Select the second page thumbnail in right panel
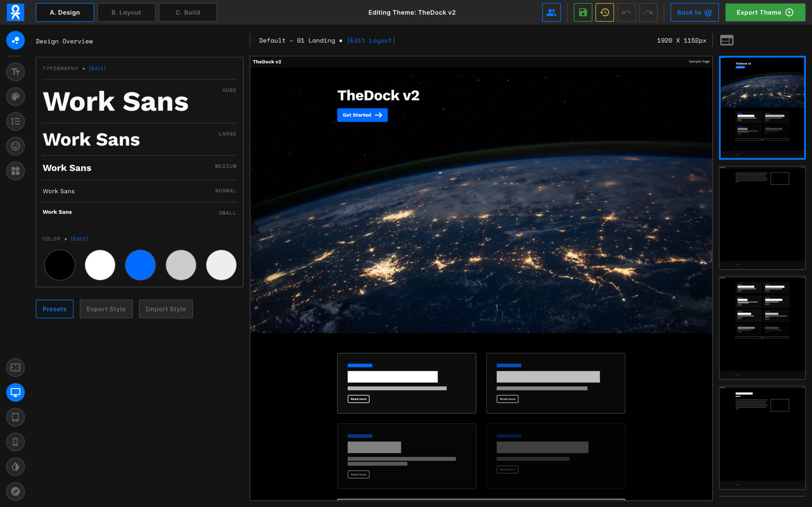The height and width of the screenshot is (507, 812). click(x=762, y=217)
